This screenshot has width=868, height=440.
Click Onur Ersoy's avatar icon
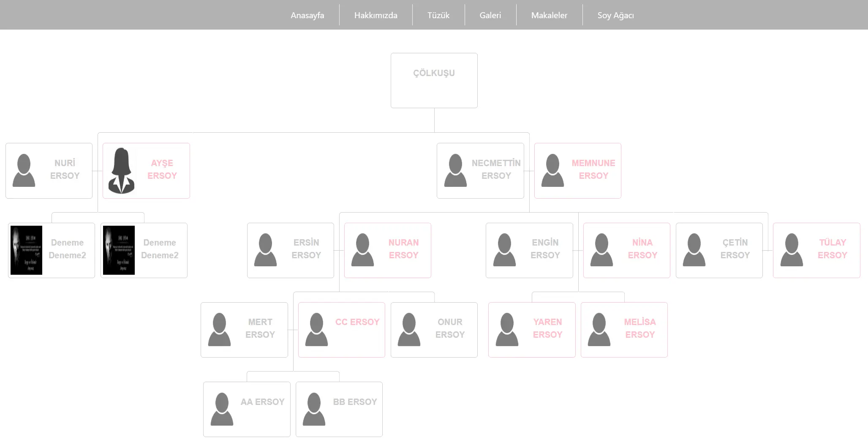tap(409, 330)
